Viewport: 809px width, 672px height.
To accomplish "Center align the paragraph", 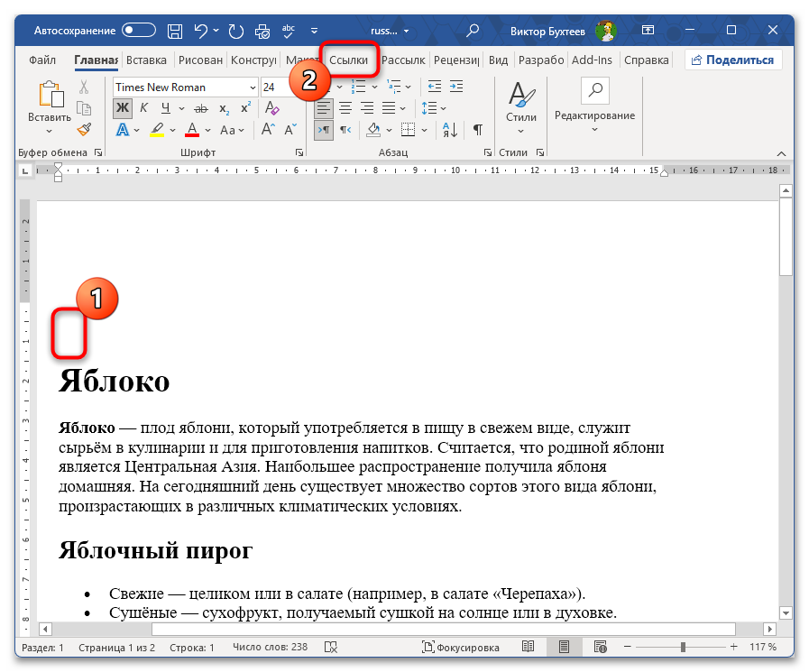I will point(345,108).
